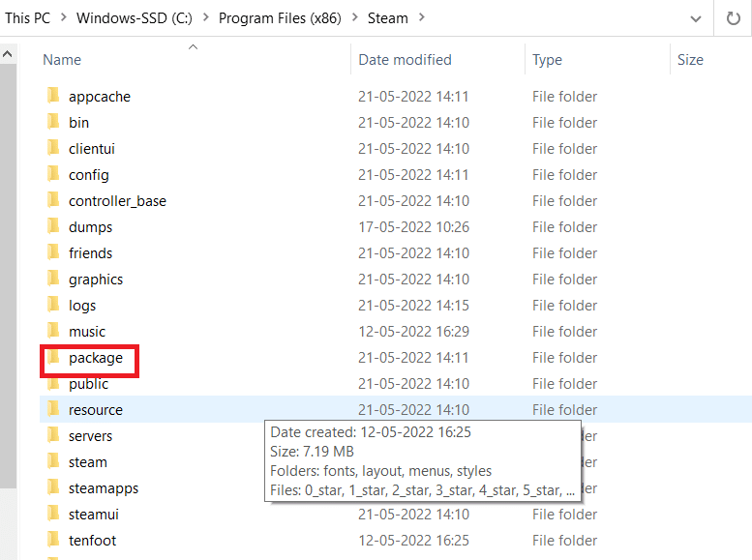Select the tenfoot folder name

pyautogui.click(x=92, y=541)
